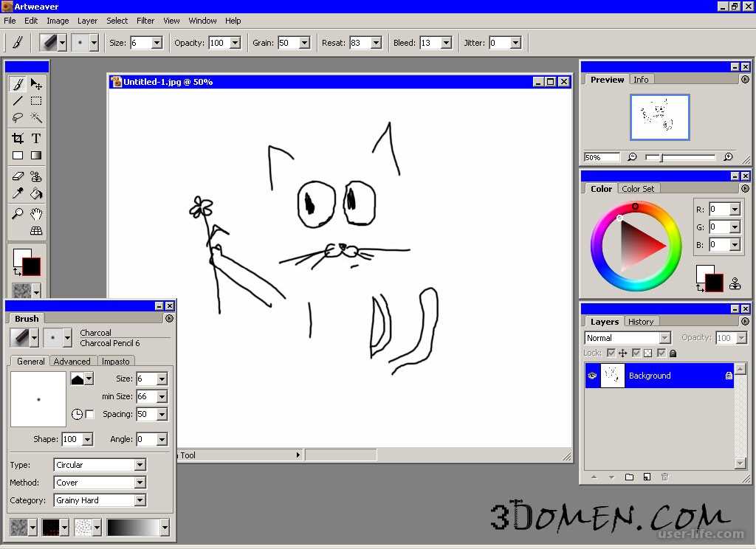The image size is (756, 549).
Task: Open the brush Type dropdown showing Circular
Action: coord(100,465)
